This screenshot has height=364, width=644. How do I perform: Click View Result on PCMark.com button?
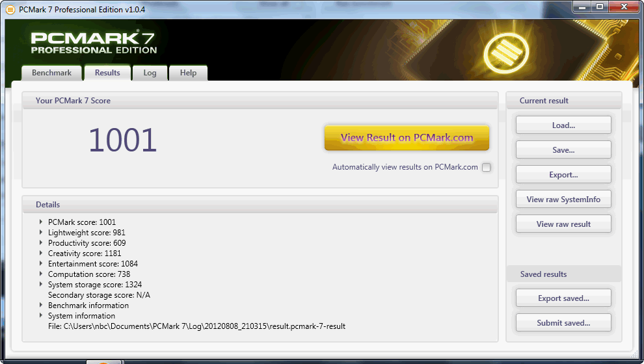407,137
